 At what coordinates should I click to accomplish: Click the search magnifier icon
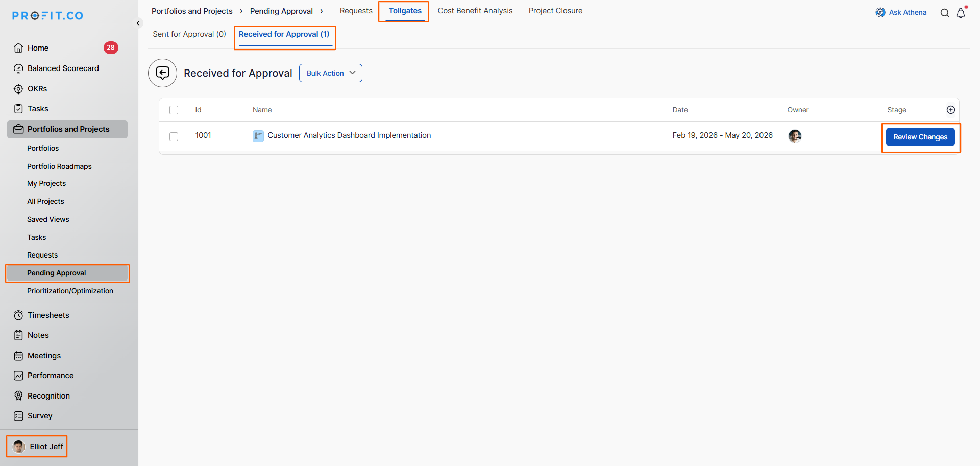coord(945,13)
